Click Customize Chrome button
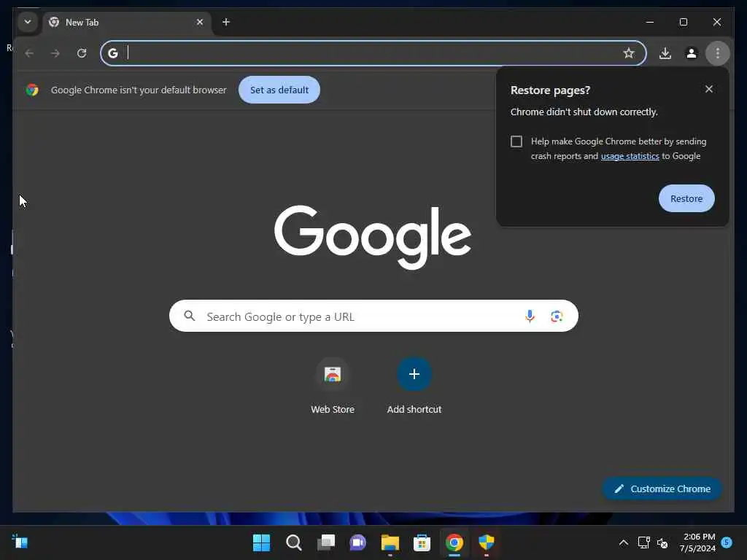The width and height of the screenshot is (747, 560). [662, 489]
